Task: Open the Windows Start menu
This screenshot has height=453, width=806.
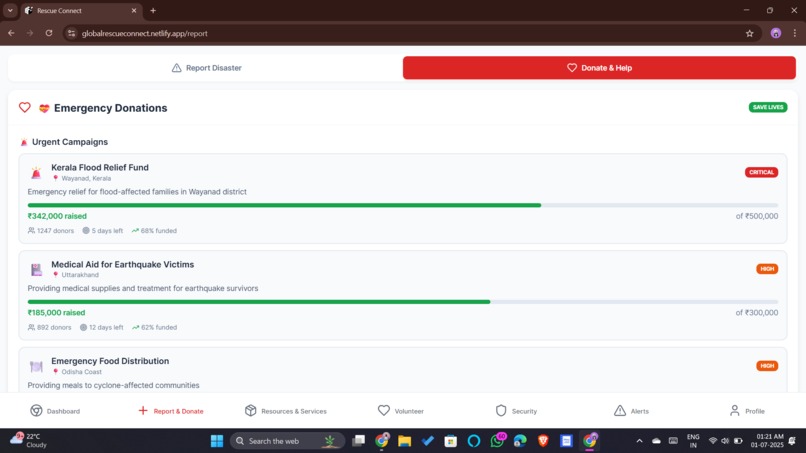Action: point(217,441)
